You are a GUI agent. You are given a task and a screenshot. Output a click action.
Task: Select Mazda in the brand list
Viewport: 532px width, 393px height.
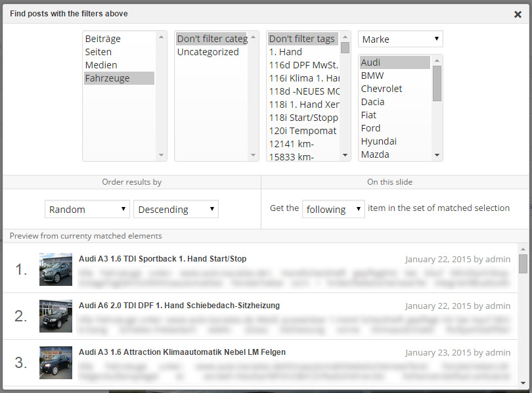[395, 154]
